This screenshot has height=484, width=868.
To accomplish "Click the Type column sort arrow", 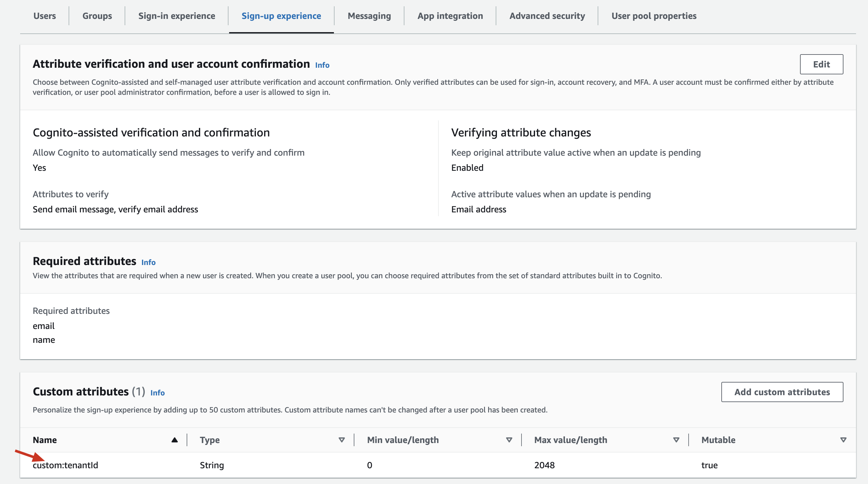I will [341, 440].
